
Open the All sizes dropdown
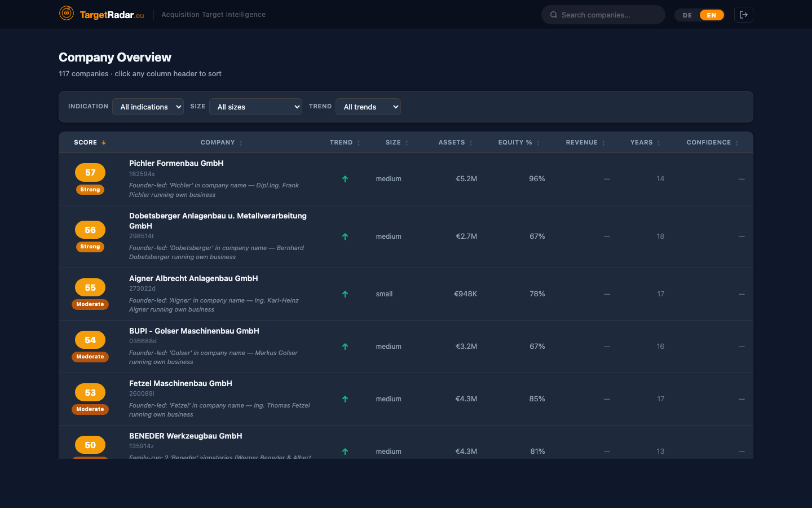pos(255,107)
